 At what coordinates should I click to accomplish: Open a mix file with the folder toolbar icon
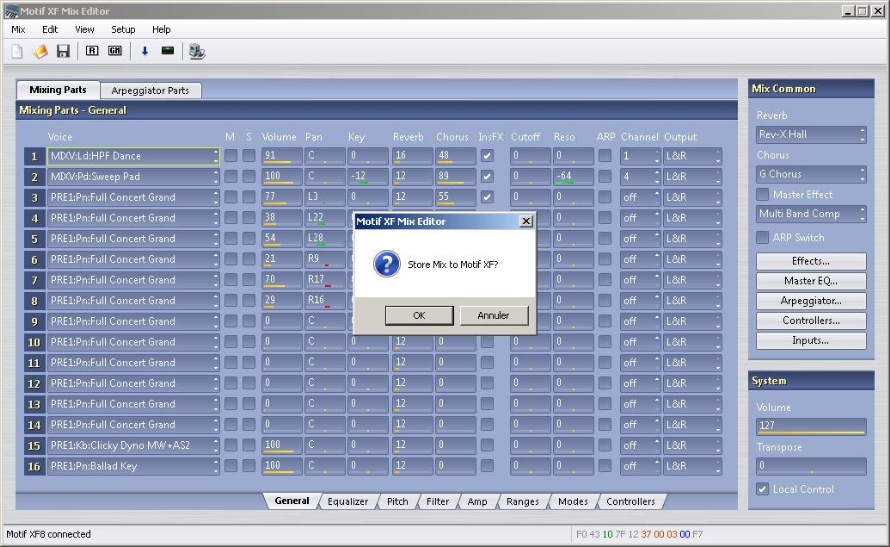click(x=40, y=52)
